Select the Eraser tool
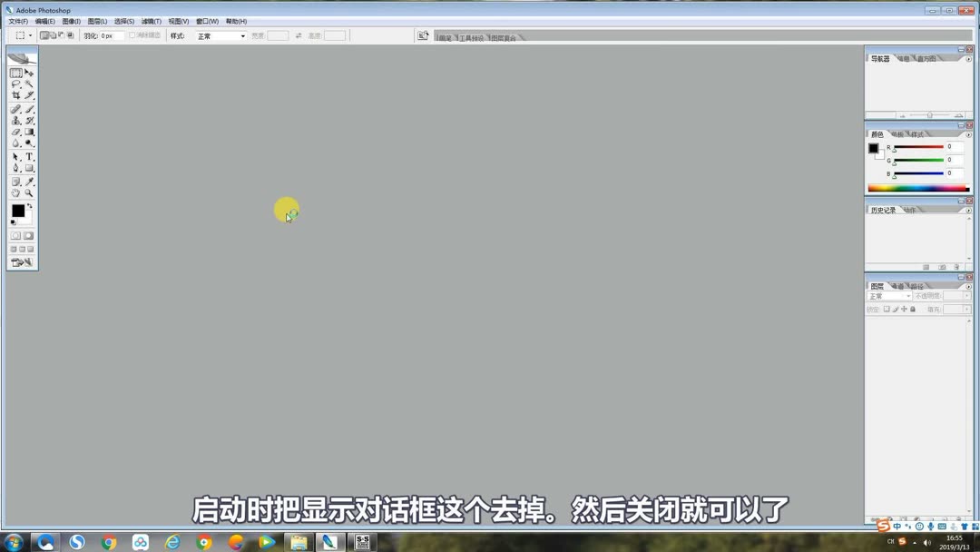Screen dimensions: 980x552 15,131
